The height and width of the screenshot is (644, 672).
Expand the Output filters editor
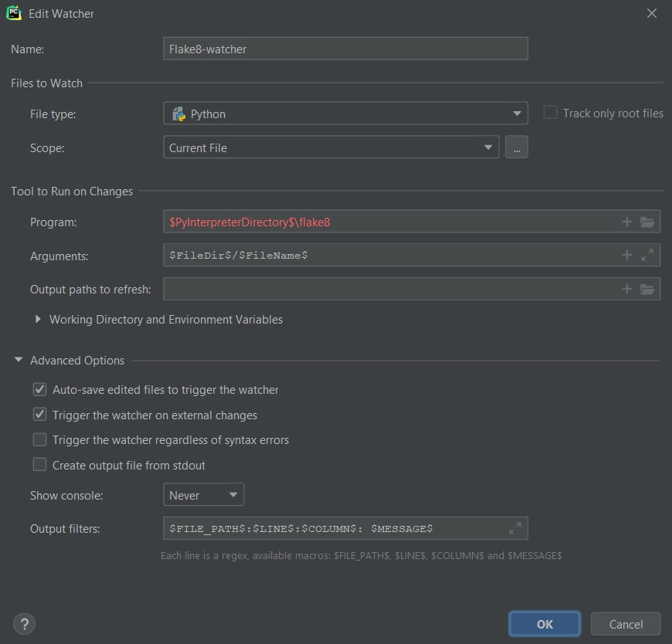[515, 528]
